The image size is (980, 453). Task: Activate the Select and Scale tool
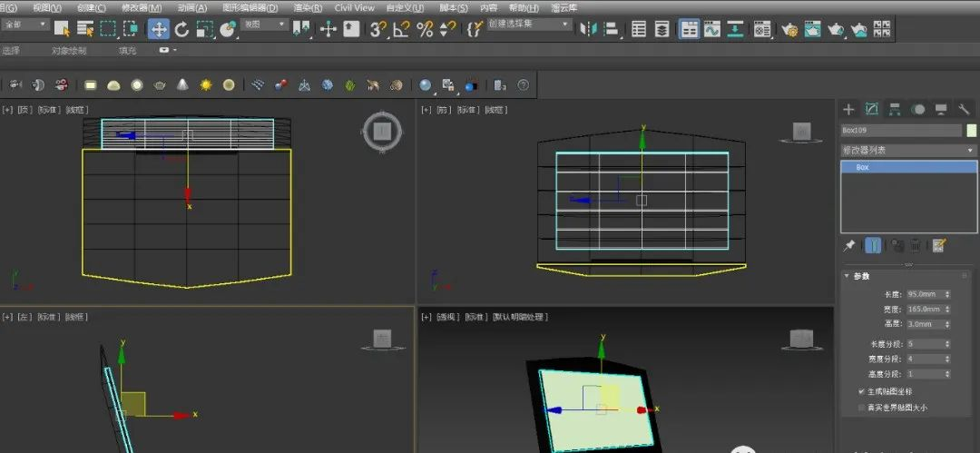click(x=204, y=29)
